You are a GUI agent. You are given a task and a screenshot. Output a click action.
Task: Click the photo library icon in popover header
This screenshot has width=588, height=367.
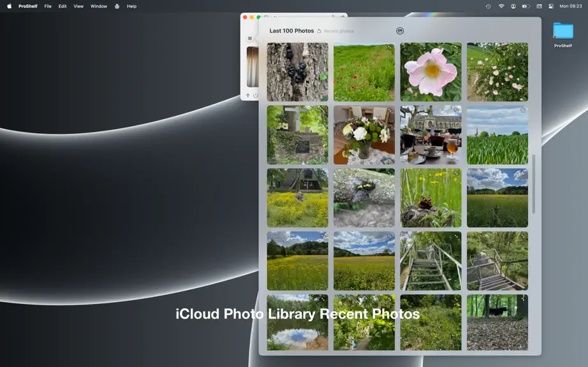400,31
